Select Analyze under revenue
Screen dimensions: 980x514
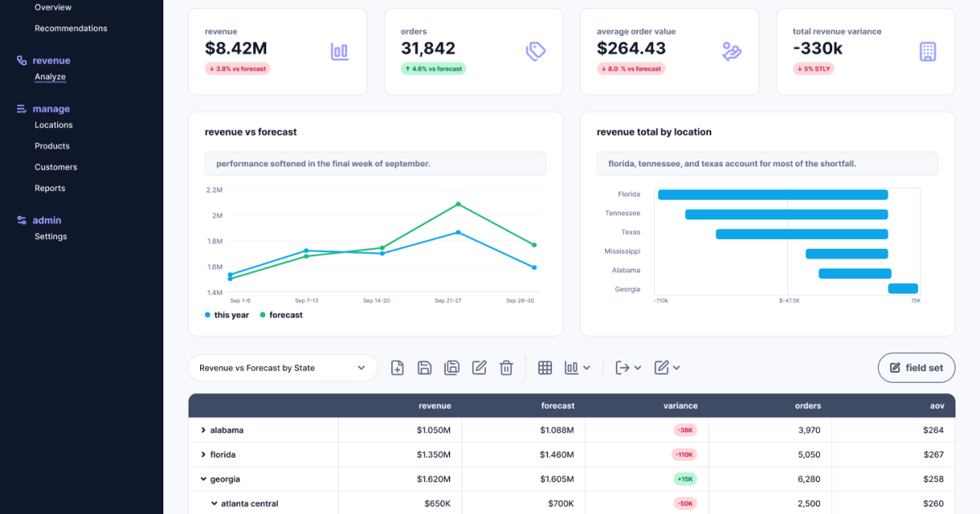(50, 77)
